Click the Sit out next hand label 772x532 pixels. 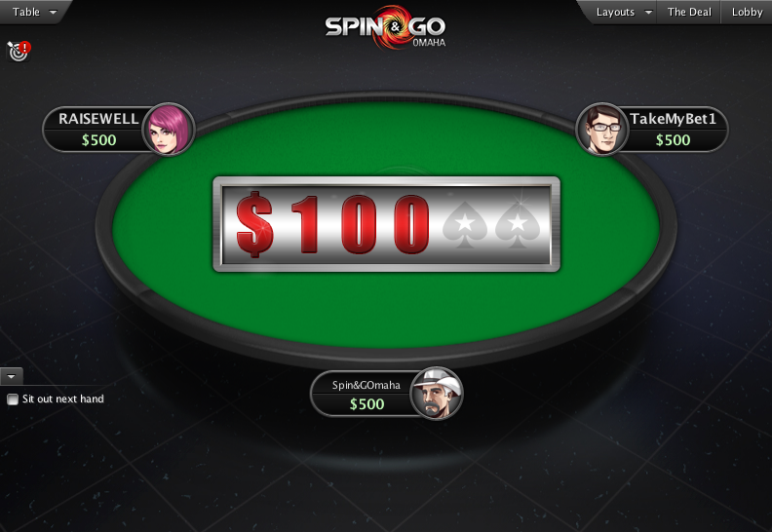pyautogui.click(x=63, y=399)
